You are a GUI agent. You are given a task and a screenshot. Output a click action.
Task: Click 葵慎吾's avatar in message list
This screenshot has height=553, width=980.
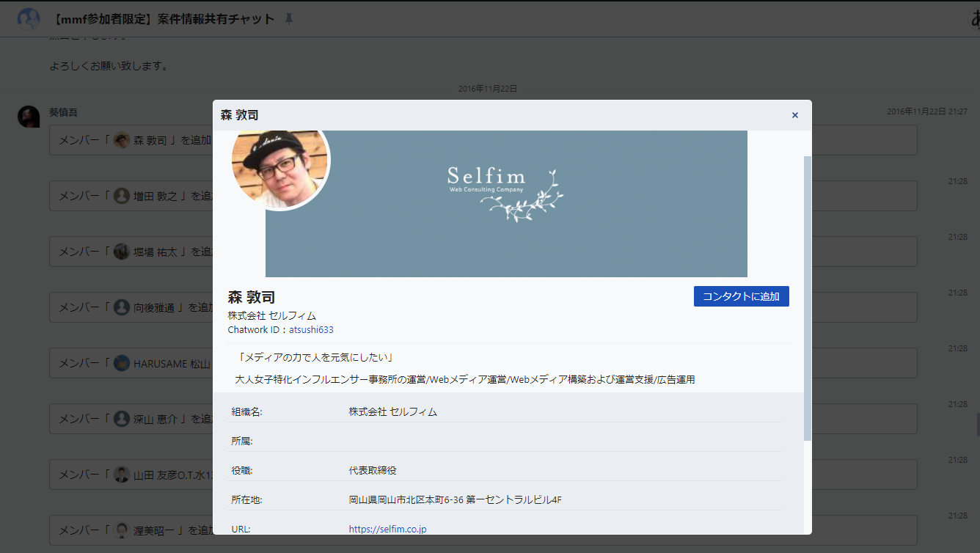coord(29,117)
